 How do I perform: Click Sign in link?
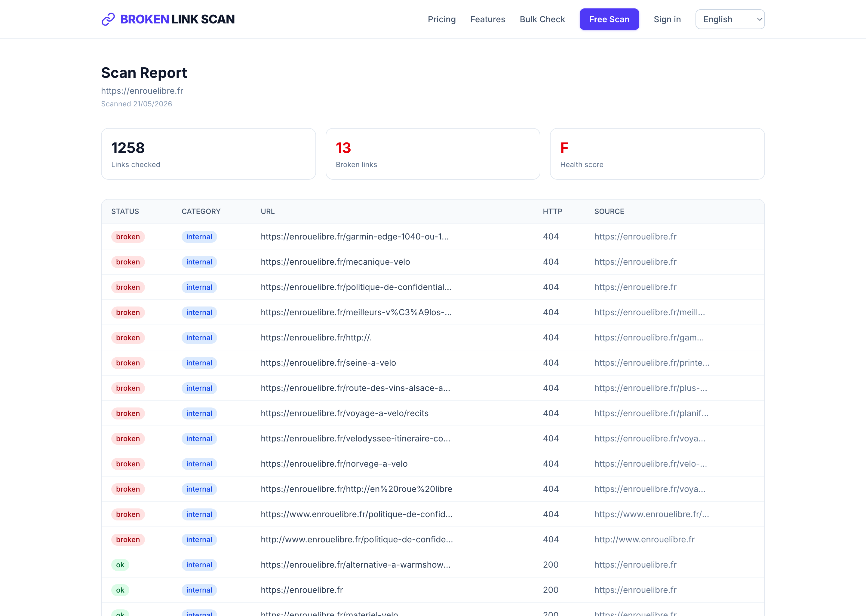[x=667, y=19]
